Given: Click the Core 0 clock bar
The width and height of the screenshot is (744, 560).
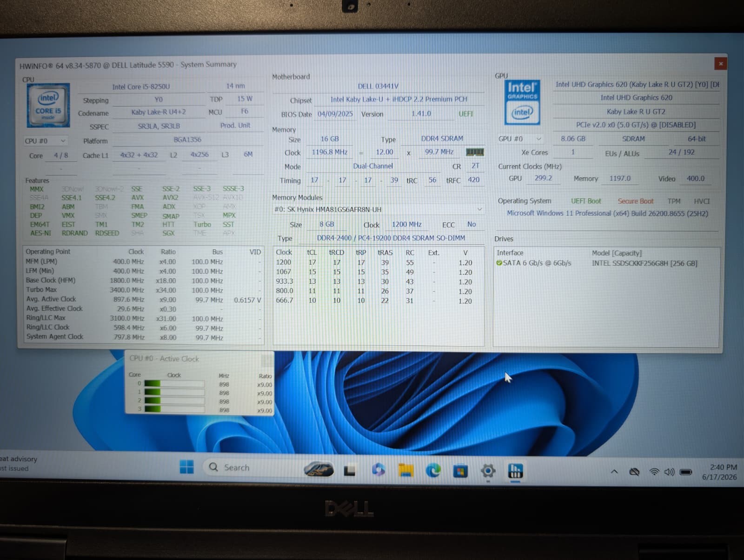Looking at the screenshot, I should (174, 384).
